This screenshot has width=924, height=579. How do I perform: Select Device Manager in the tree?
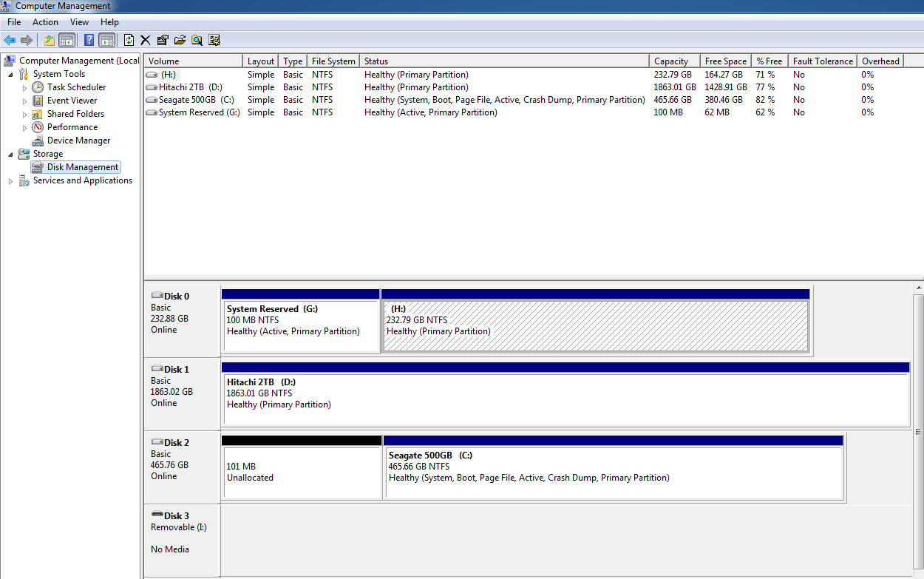pyautogui.click(x=79, y=140)
